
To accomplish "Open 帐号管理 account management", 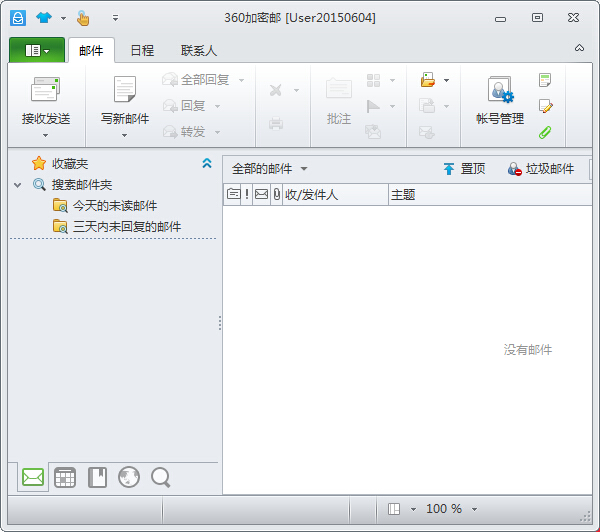I will (500, 101).
